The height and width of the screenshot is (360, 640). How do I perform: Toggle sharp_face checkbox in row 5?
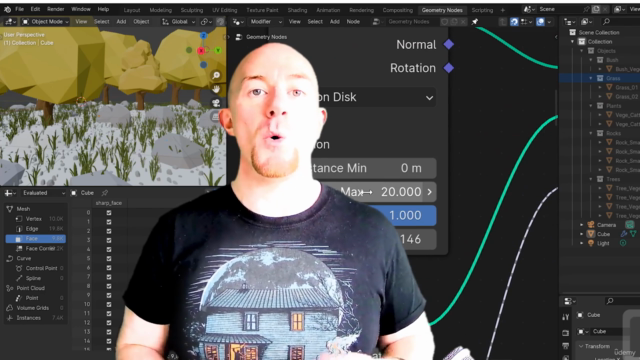(x=109, y=258)
